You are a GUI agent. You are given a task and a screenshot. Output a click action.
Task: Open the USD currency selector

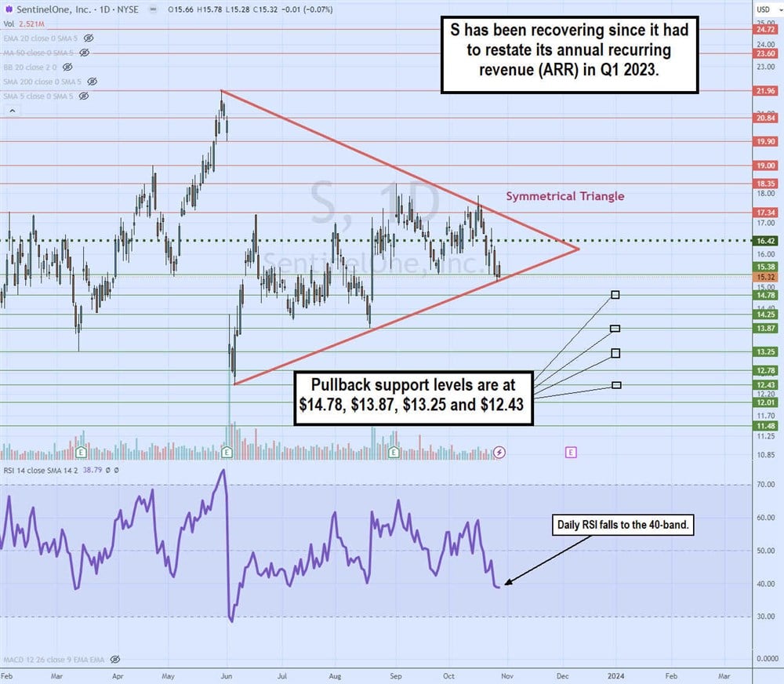(764, 9)
